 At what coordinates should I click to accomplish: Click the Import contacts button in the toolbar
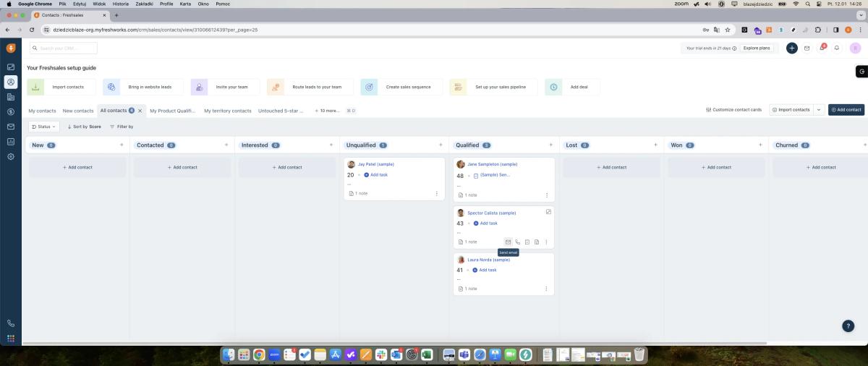coord(791,110)
